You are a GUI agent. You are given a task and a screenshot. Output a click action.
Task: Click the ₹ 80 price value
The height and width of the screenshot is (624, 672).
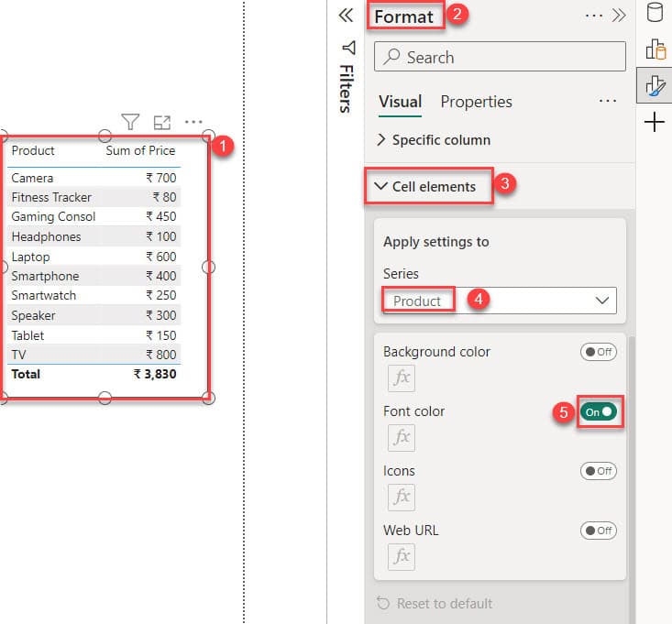click(x=165, y=197)
